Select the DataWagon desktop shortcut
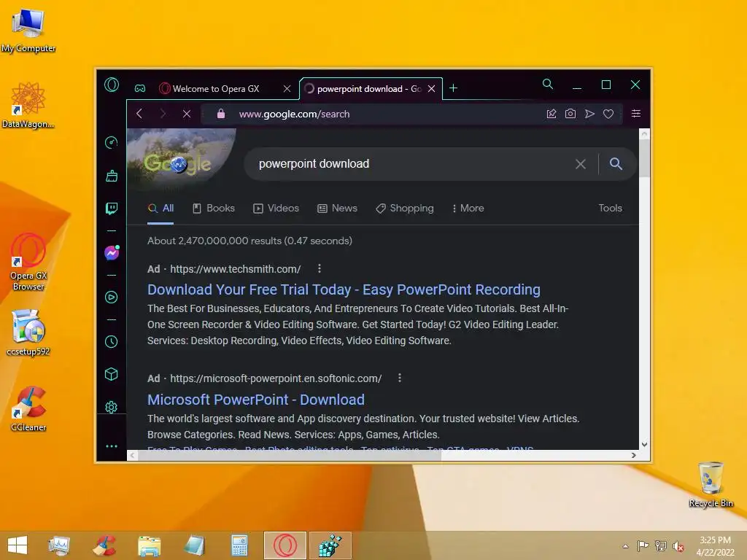 pos(28,105)
